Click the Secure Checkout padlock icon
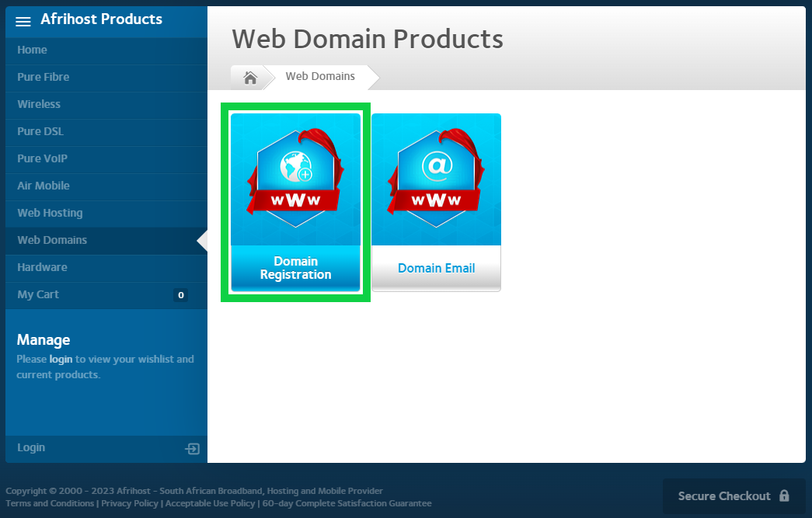 click(x=784, y=496)
